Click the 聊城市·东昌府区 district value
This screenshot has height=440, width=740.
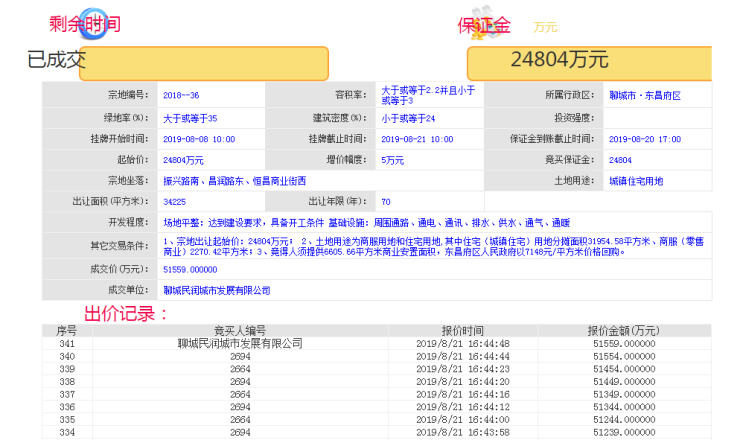tap(644, 95)
